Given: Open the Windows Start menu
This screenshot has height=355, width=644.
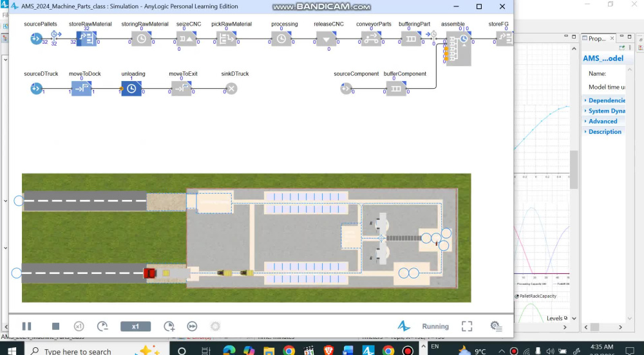Looking at the screenshot, I should [12, 351].
